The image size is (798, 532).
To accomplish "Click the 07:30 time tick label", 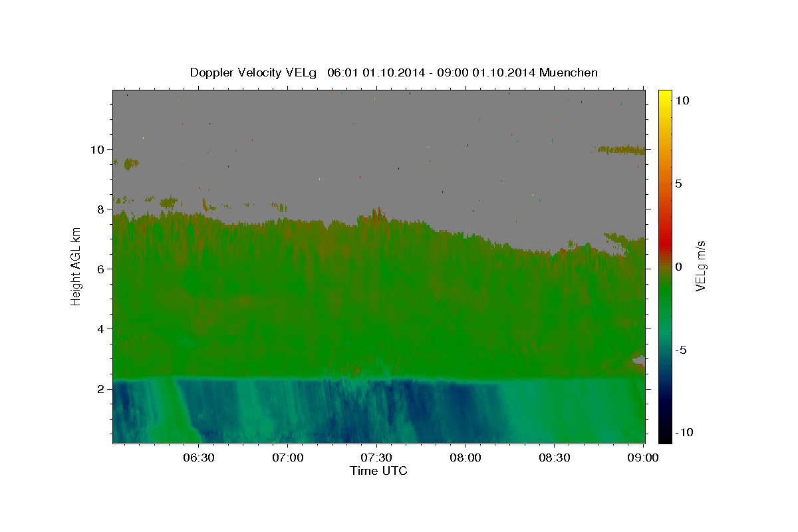I will (376, 458).
